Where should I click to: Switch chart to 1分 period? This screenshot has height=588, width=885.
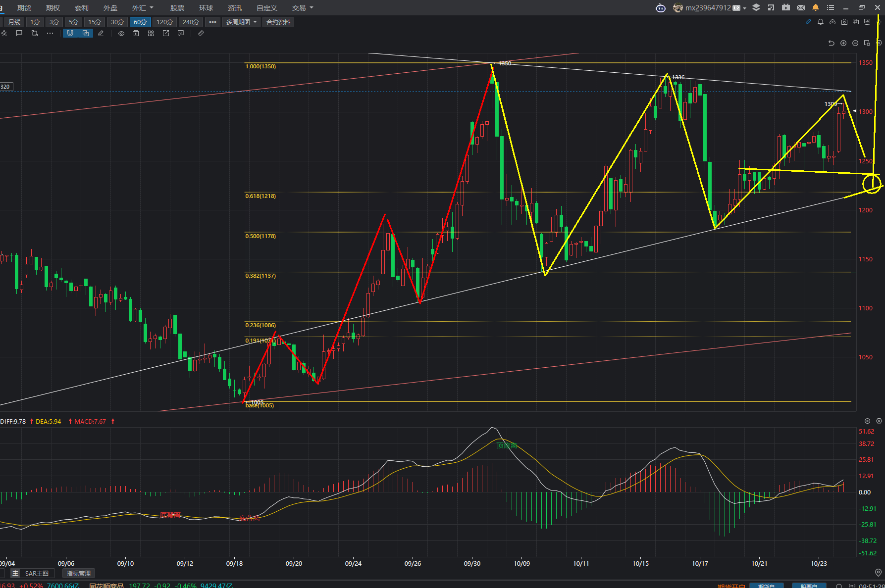[x=35, y=22]
